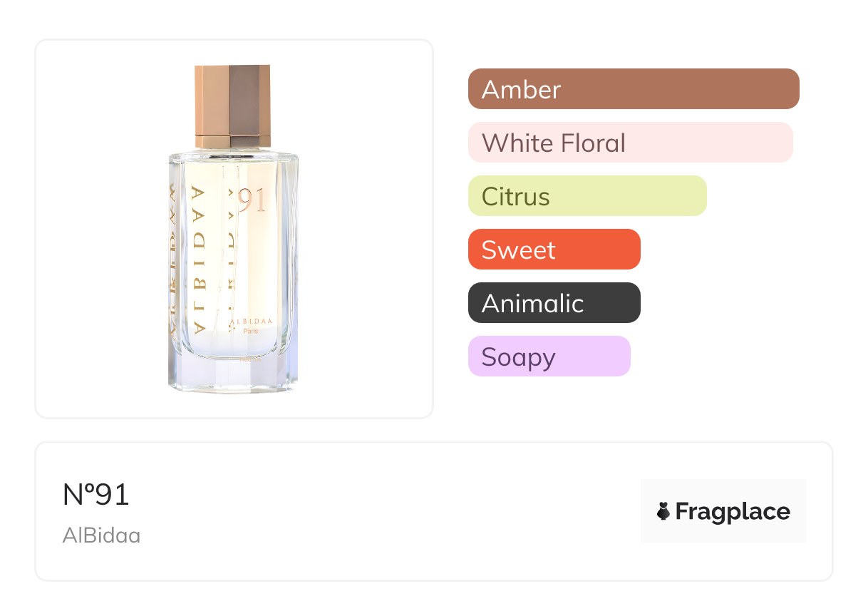Click the White Floral accord bar
The height and width of the screenshot is (616, 868).
(x=630, y=143)
